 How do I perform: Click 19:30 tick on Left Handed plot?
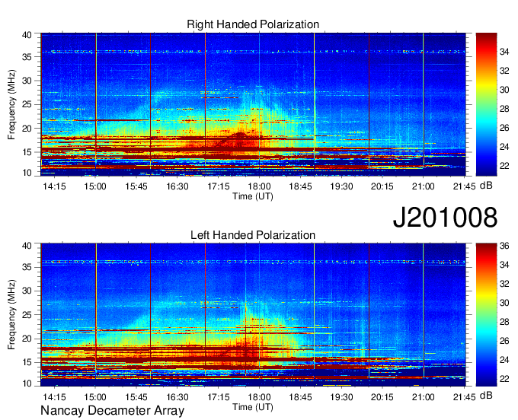(x=341, y=397)
